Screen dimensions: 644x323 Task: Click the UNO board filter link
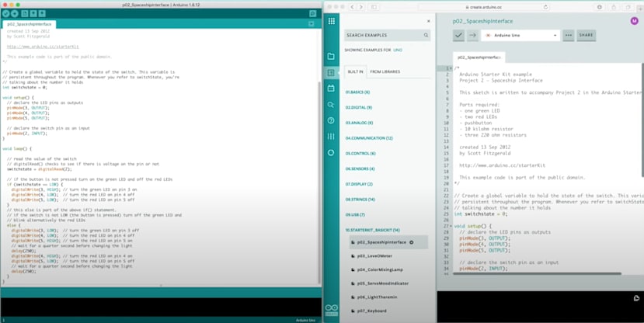click(398, 50)
